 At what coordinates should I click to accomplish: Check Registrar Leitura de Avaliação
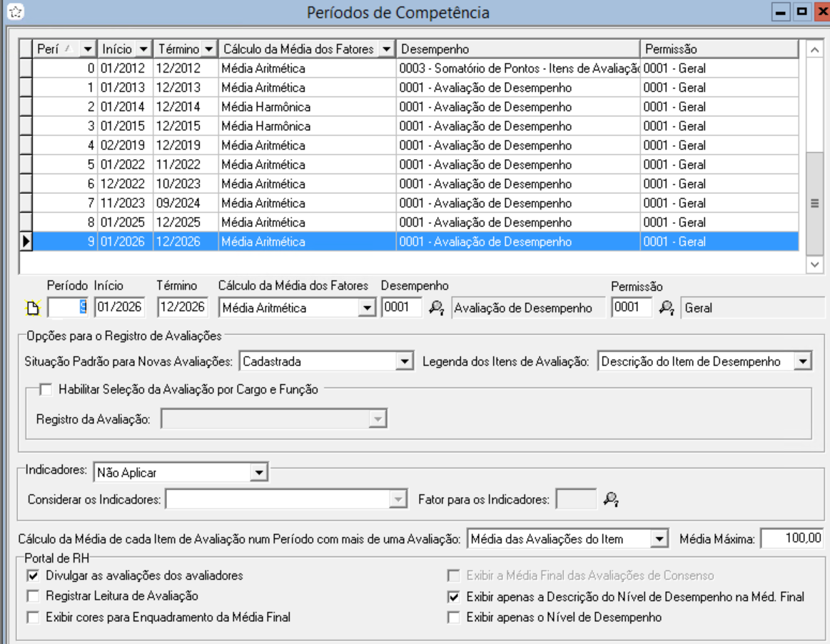click(x=33, y=596)
